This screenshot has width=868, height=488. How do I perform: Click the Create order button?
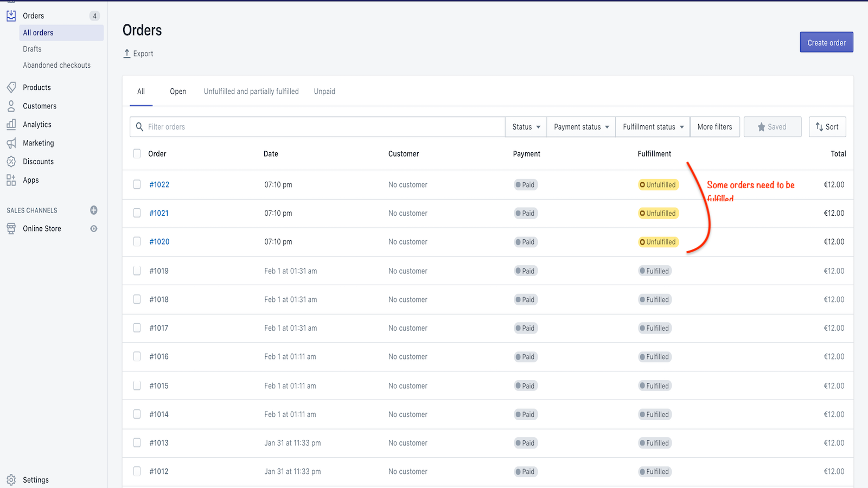tap(826, 42)
